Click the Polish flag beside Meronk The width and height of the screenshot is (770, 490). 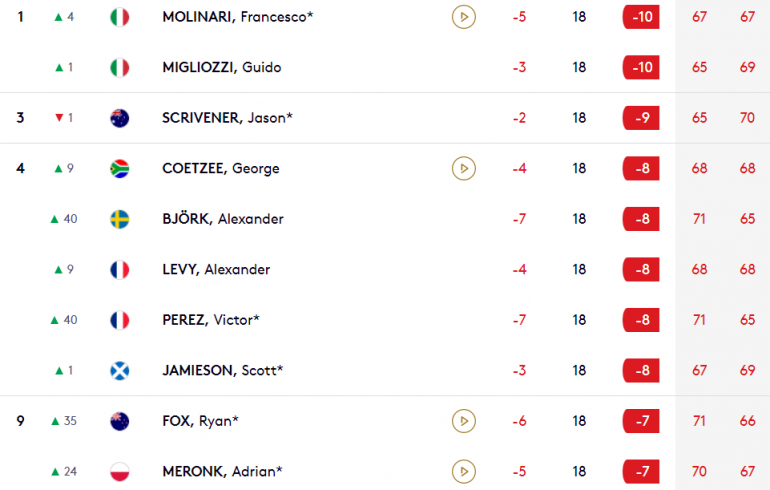[x=119, y=471]
